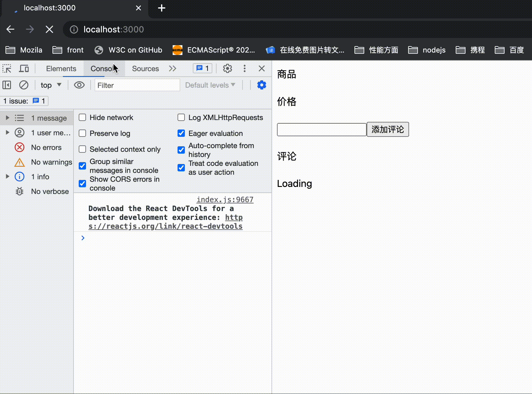This screenshot has height=394, width=532.
Task: Expand more DevTools tabs with double chevron
Action: click(173, 68)
